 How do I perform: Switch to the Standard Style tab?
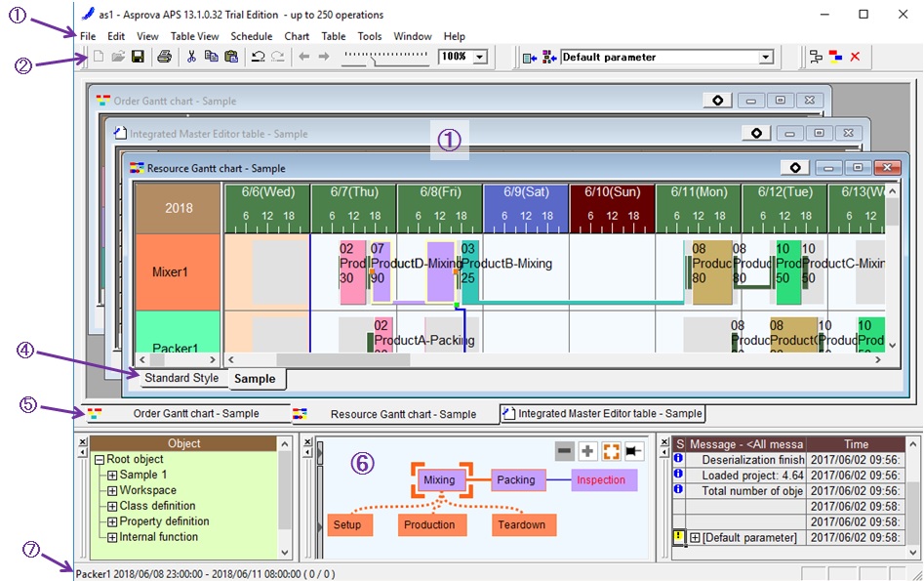tap(181, 378)
